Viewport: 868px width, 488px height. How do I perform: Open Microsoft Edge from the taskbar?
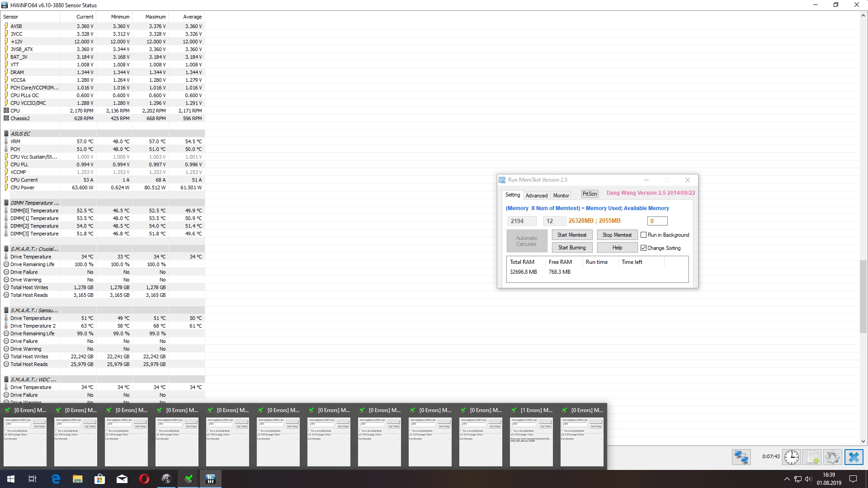(56, 479)
